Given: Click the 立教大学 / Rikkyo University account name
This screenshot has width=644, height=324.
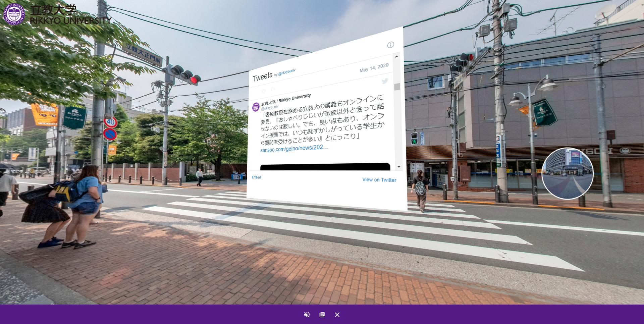Looking at the screenshot, I should click(x=286, y=99).
